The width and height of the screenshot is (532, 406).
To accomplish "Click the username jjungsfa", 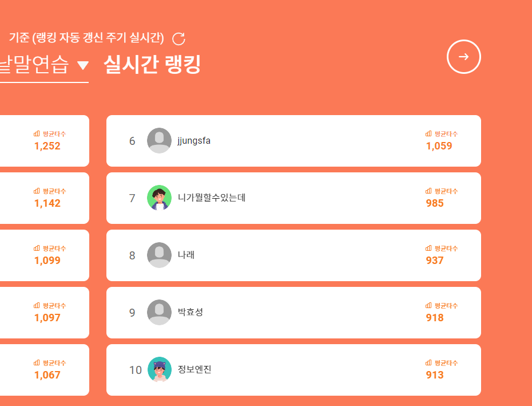I will (x=195, y=140).
